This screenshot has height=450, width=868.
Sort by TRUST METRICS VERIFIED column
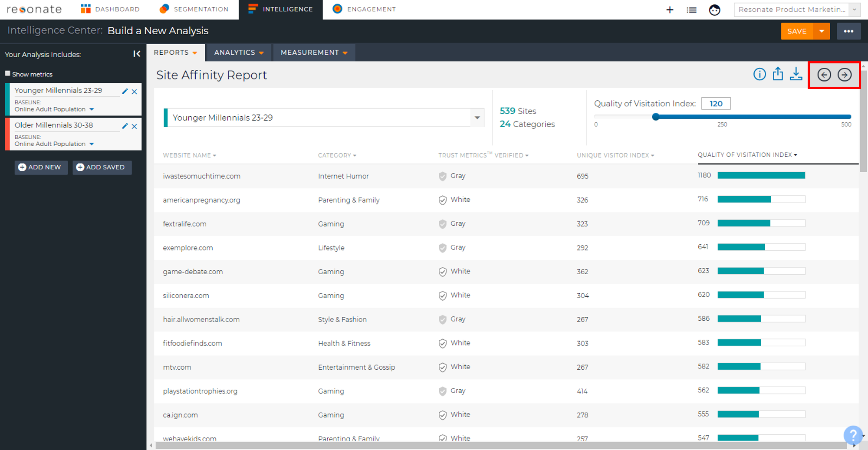pos(483,155)
